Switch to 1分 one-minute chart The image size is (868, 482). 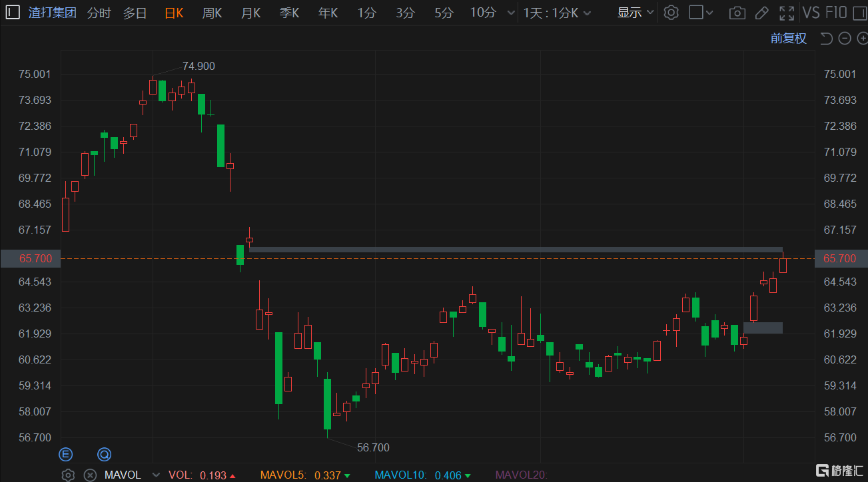coord(366,13)
